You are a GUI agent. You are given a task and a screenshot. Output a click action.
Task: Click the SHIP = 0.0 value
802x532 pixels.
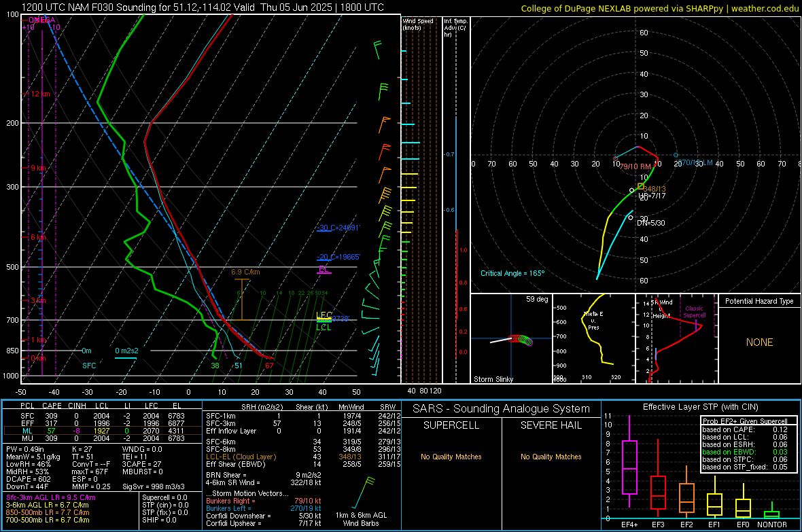coord(159,520)
